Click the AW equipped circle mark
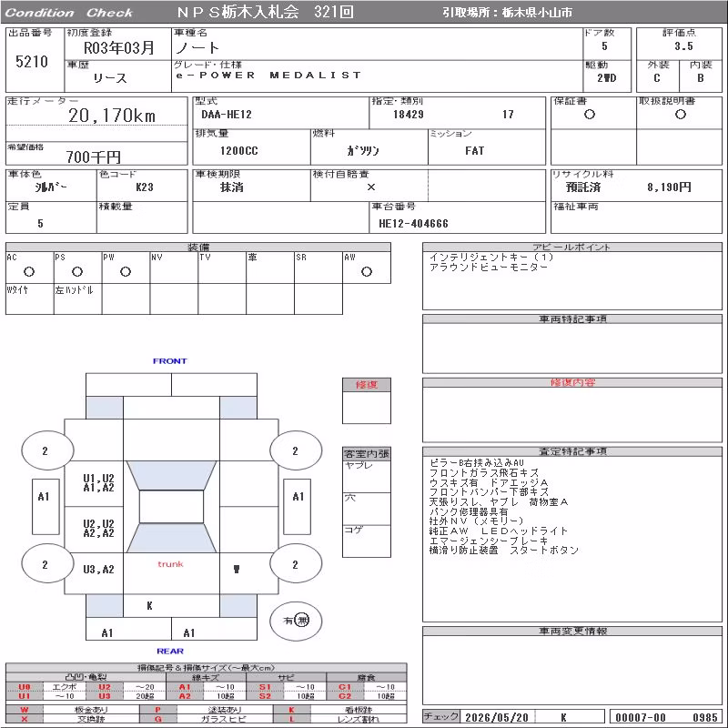The width and height of the screenshot is (728, 728). pyautogui.click(x=367, y=271)
